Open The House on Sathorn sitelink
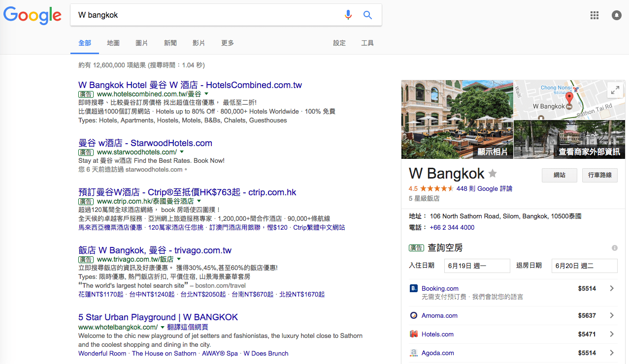 (164, 353)
